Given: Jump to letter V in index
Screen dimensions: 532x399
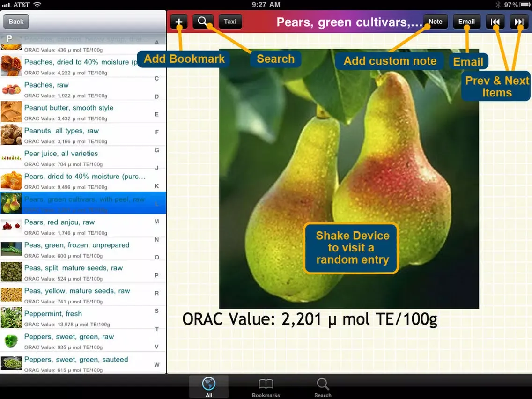Looking at the screenshot, I should 157,347.
